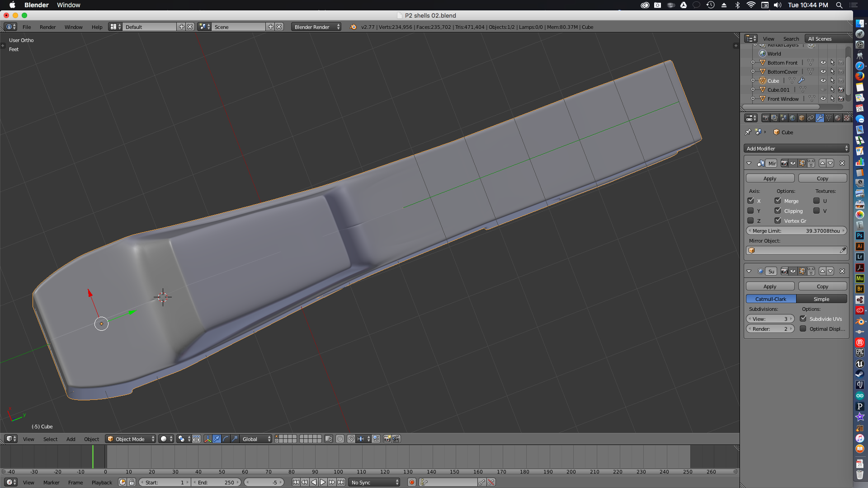This screenshot has width=868, height=488.
Task: Select the translate manipulator arrow icon
Action: [217, 439]
